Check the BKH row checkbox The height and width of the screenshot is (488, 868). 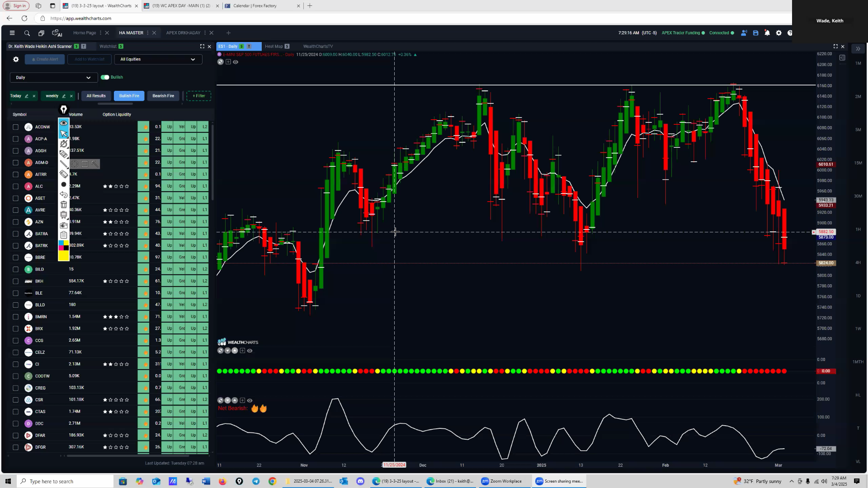click(15, 281)
